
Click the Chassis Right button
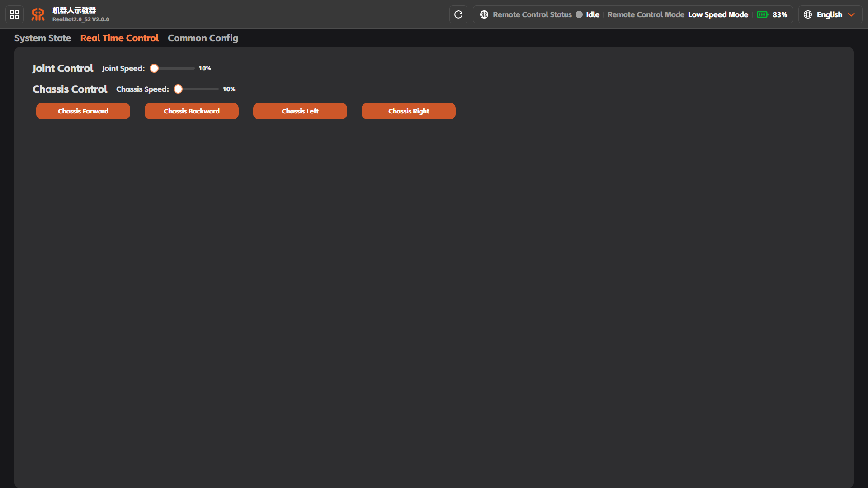pyautogui.click(x=409, y=111)
